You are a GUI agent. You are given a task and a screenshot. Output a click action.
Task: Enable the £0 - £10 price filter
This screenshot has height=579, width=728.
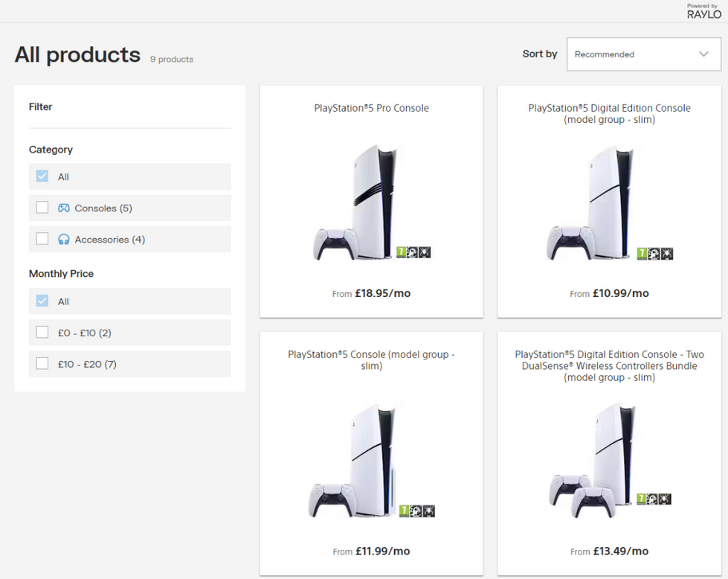(x=42, y=333)
